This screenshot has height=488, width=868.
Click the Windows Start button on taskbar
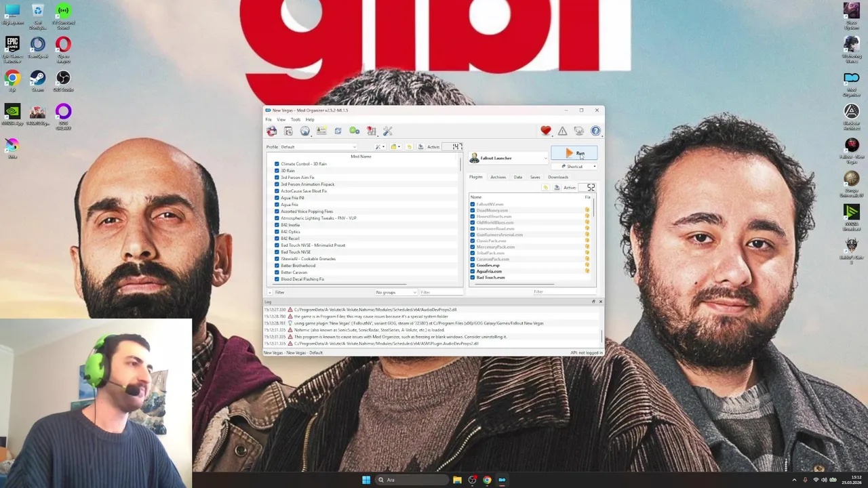366,480
